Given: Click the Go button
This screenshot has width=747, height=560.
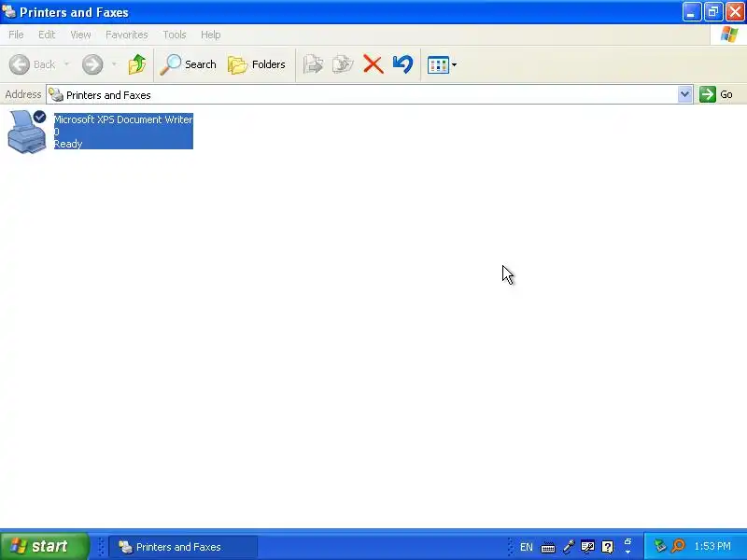Looking at the screenshot, I should [716, 94].
